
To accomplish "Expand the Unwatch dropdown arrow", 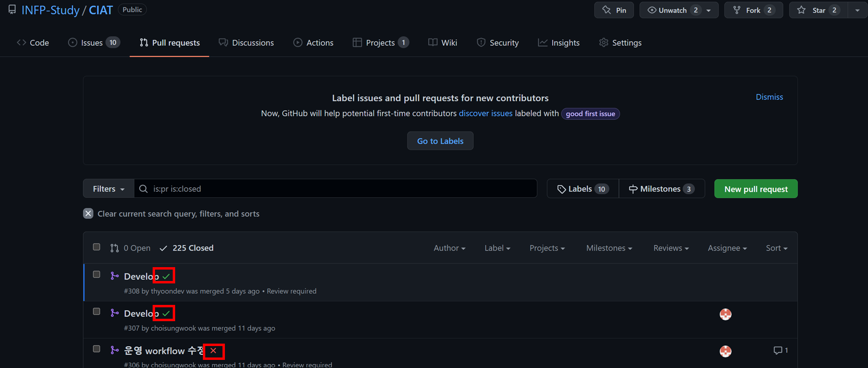I will click(x=709, y=10).
